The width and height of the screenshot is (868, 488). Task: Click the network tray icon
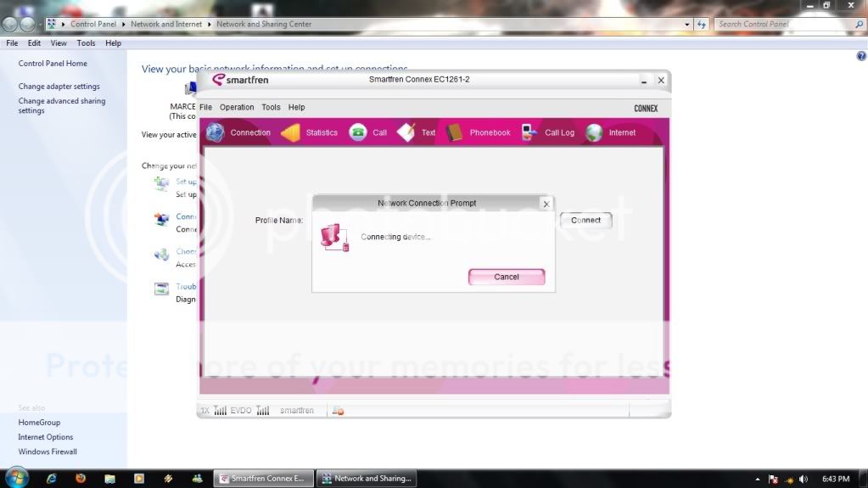point(789,480)
